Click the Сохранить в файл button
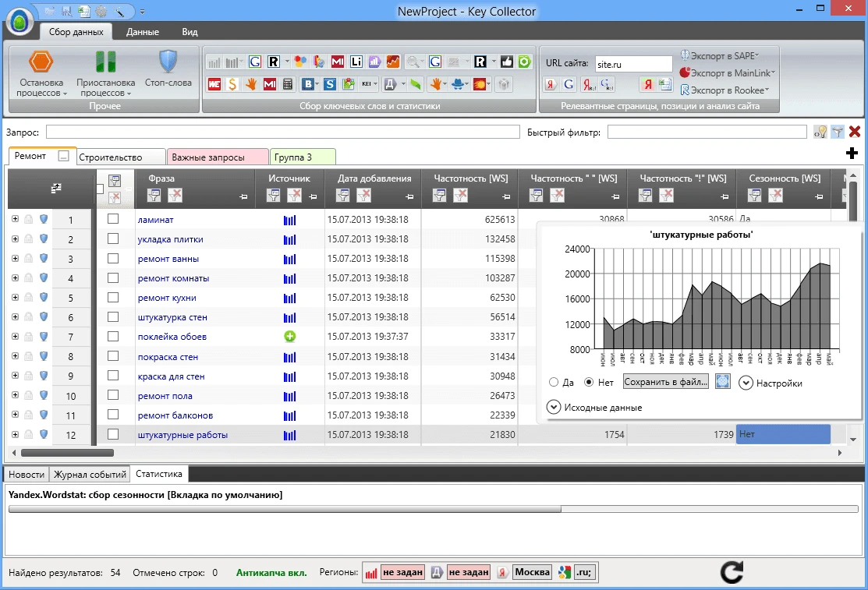868x590 pixels. pos(666,382)
